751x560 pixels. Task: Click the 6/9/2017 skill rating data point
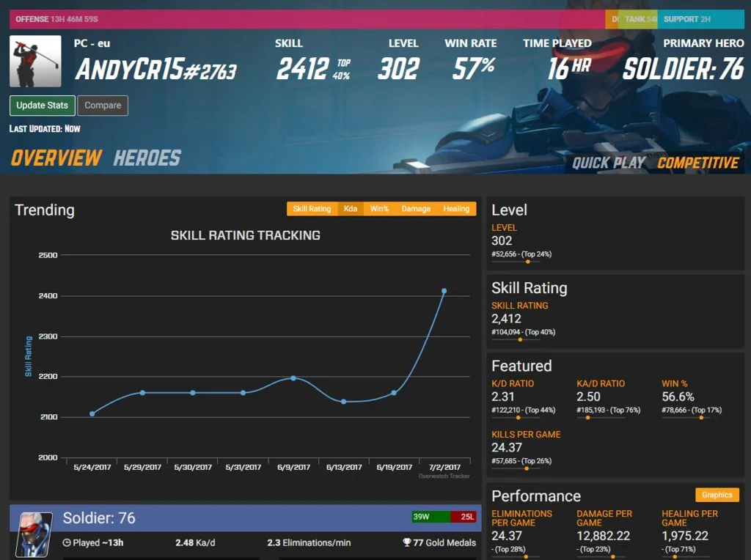click(293, 378)
